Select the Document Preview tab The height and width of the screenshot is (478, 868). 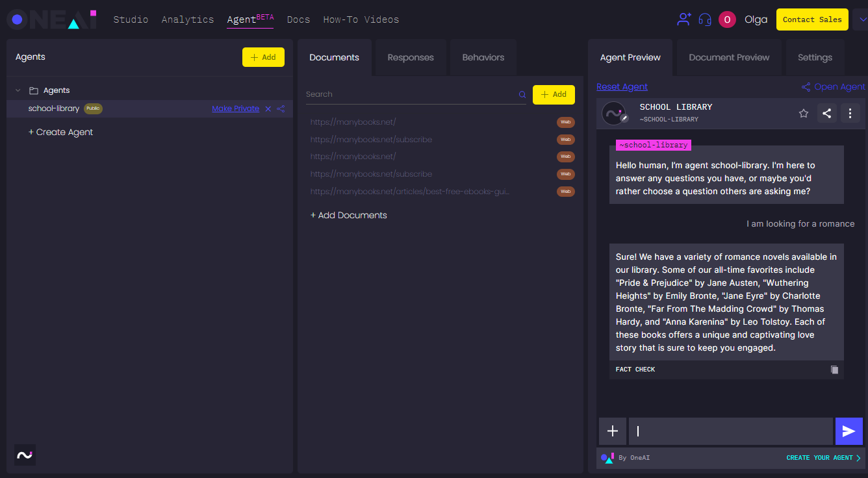click(x=729, y=57)
